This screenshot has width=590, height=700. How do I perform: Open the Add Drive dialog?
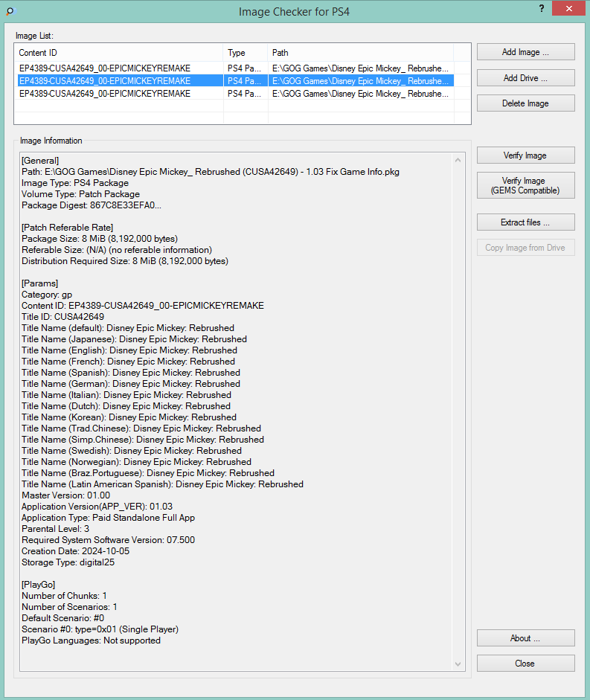pyautogui.click(x=526, y=77)
